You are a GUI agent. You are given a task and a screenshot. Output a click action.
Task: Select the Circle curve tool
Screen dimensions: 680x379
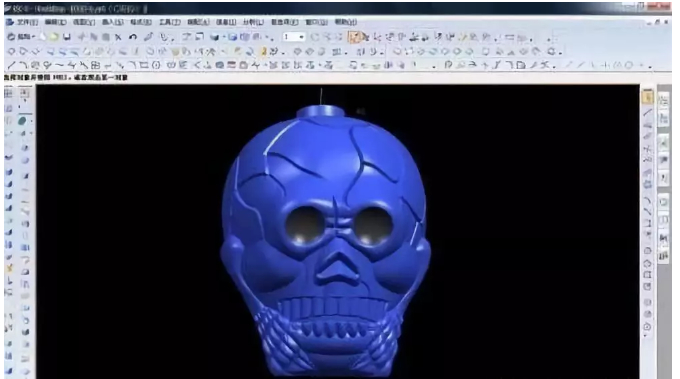(156, 65)
